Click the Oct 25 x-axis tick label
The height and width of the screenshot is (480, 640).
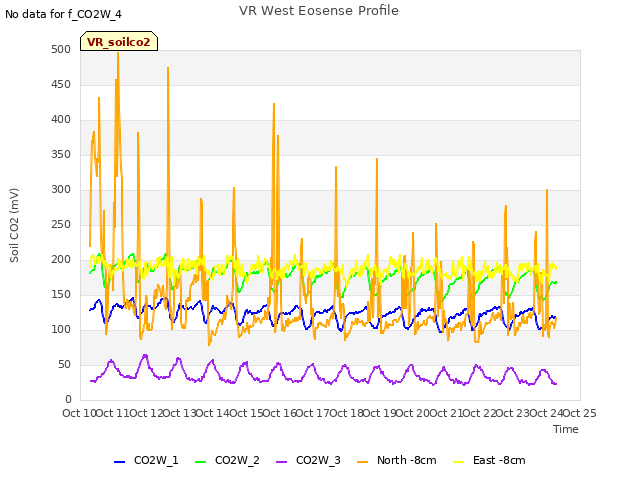tap(580, 413)
